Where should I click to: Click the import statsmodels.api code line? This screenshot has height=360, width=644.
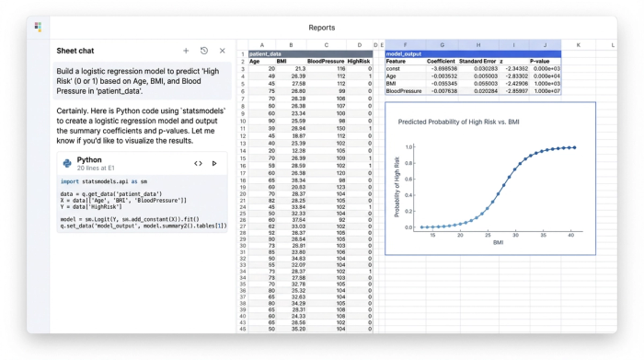(103, 181)
